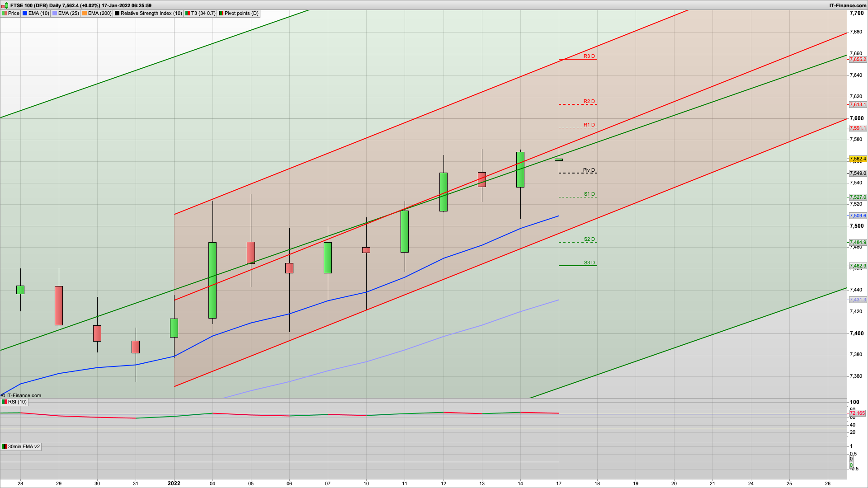Image resolution: width=868 pixels, height=488 pixels.
Task: Click the S2 D pivot label
Action: tap(589, 239)
